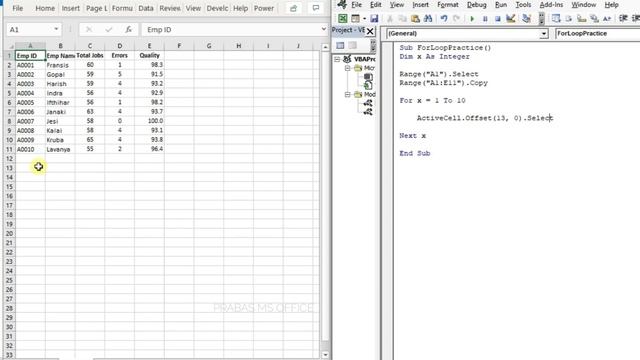640x360 pixels.
Task: Select the first module under Modules
Action: 368,103
